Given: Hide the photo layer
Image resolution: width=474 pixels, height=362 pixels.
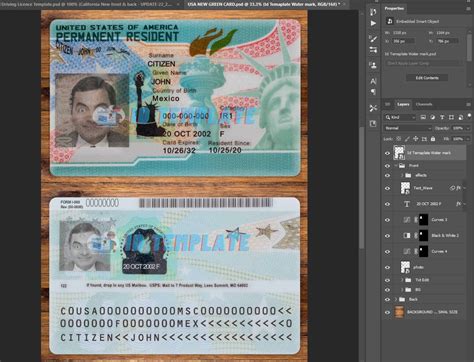Looking at the screenshot, I should click(387, 267).
